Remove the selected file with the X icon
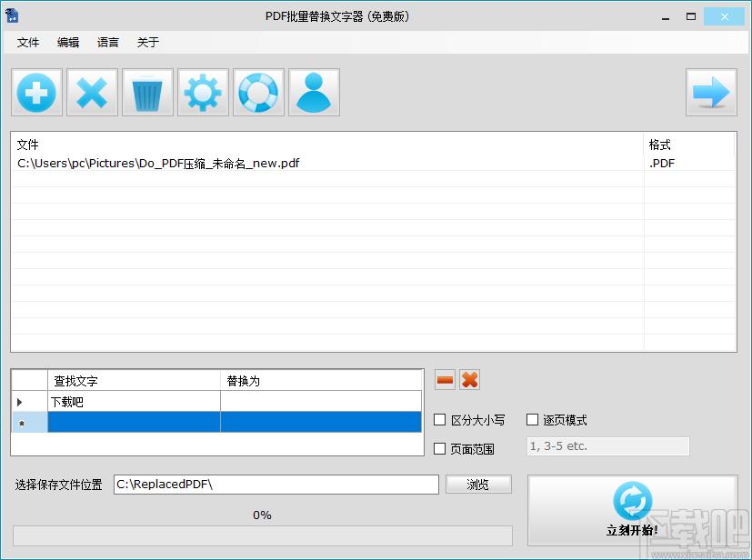752x560 pixels. click(92, 92)
